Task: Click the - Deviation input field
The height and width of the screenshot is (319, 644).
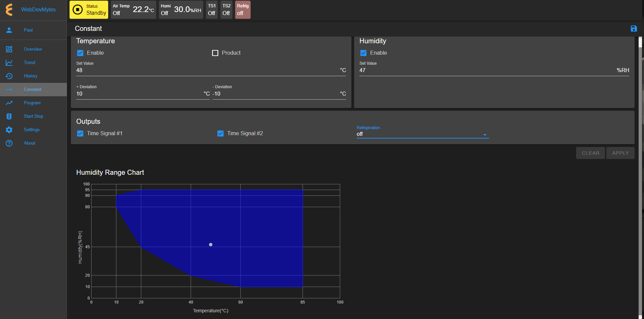Action: [x=279, y=94]
